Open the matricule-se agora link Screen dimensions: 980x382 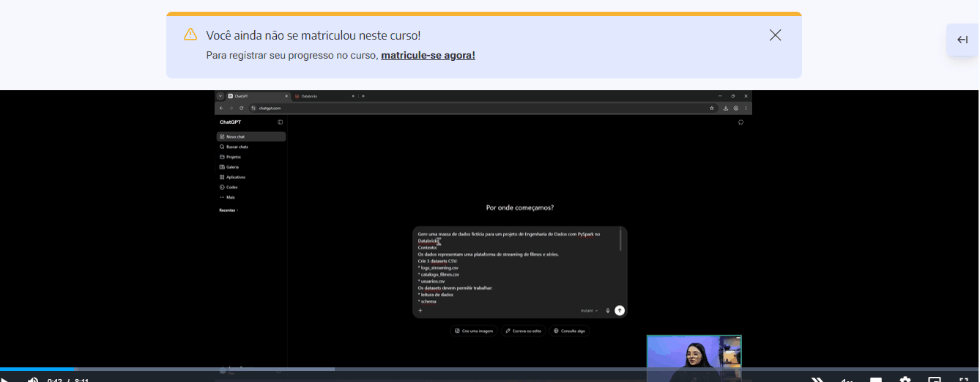(428, 55)
